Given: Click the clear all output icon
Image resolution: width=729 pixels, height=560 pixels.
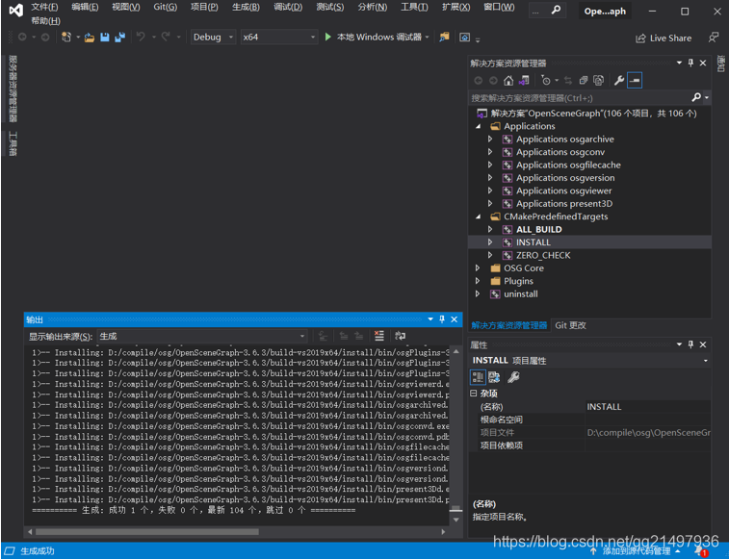Looking at the screenshot, I should click(x=379, y=336).
